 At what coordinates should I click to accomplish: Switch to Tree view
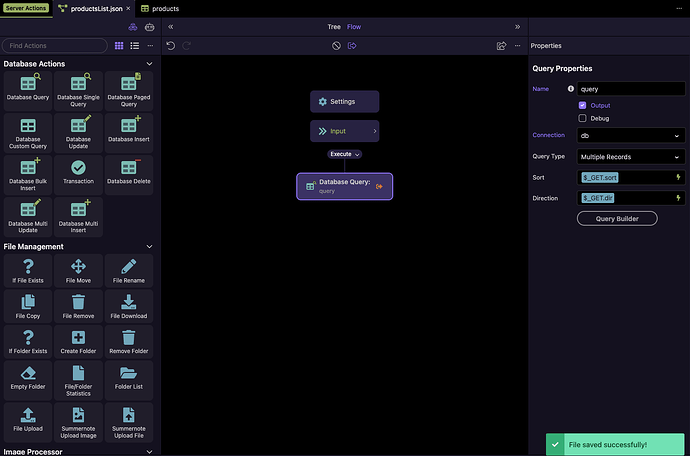pyautogui.click(x=334, y=27)
